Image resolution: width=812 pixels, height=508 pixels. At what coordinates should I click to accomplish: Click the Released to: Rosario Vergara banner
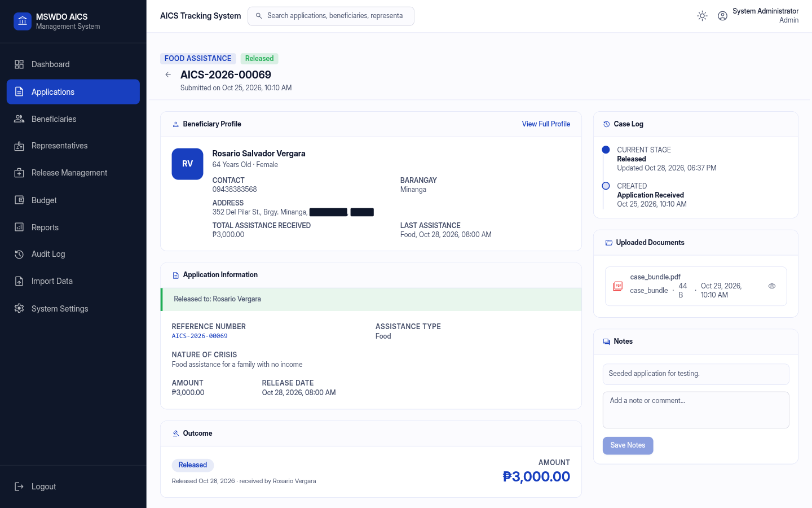click(371, 299)
